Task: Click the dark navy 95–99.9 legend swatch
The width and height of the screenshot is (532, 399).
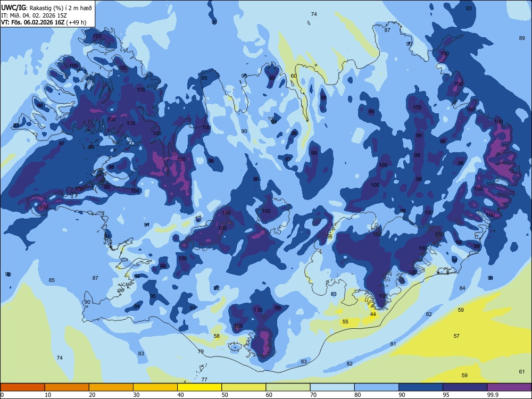Action: pyautogui.click(x=465, y=387)
